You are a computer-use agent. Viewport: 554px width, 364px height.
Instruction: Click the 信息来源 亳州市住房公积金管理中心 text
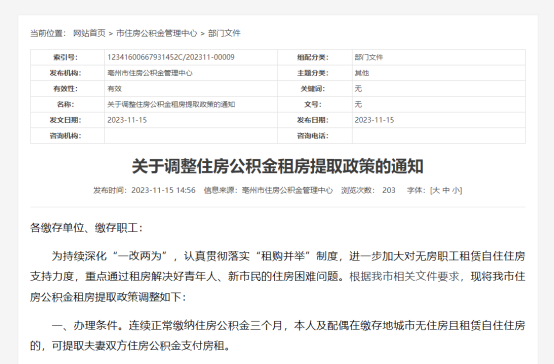pos(268,190)
